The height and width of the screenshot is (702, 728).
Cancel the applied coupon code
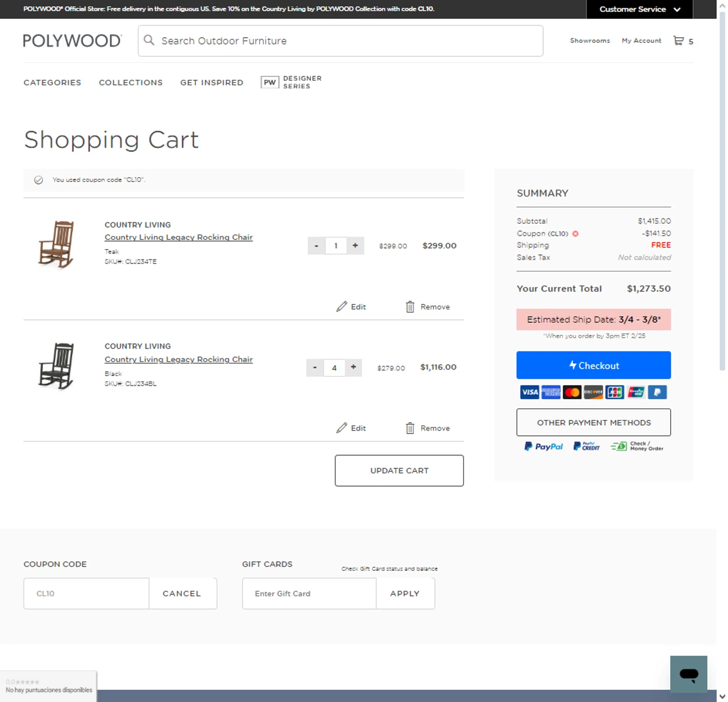pyautogui.click(x=182, y=593)
